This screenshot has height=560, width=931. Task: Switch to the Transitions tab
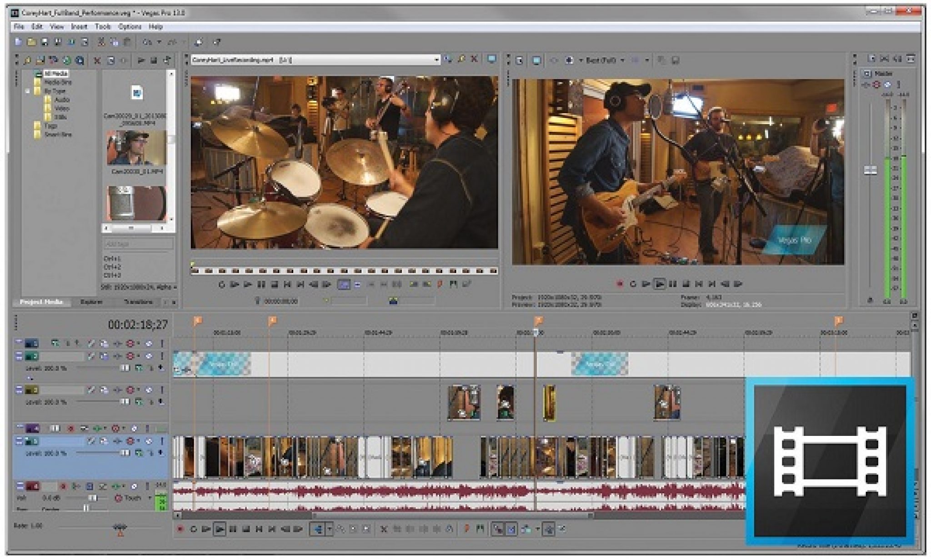click(138, 302)
